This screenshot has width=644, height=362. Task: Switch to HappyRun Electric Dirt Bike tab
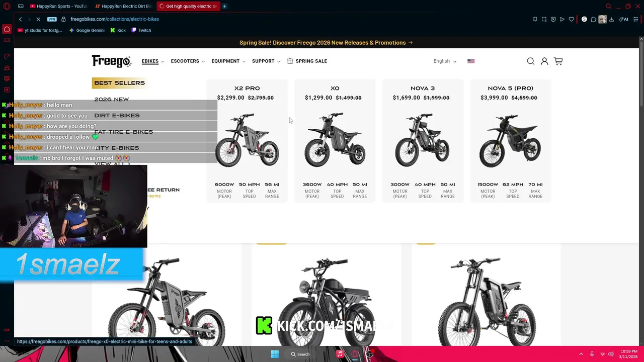point(123,6)
